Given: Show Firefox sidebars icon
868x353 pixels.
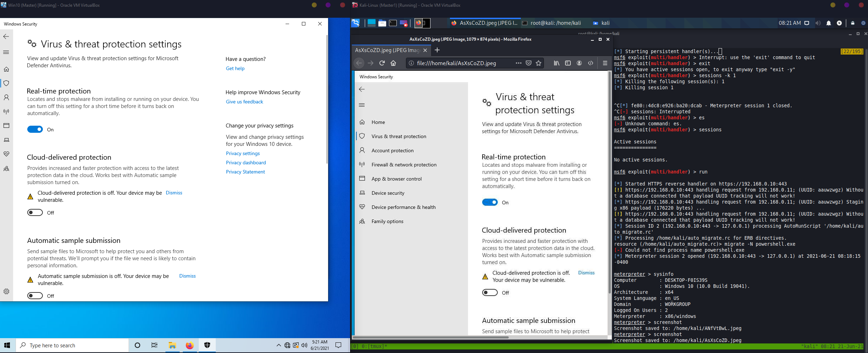Looking at the screenshot, I should pos(568,63).
